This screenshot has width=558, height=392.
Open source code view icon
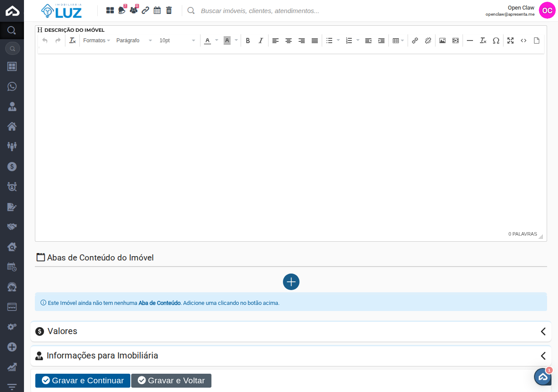524,41
